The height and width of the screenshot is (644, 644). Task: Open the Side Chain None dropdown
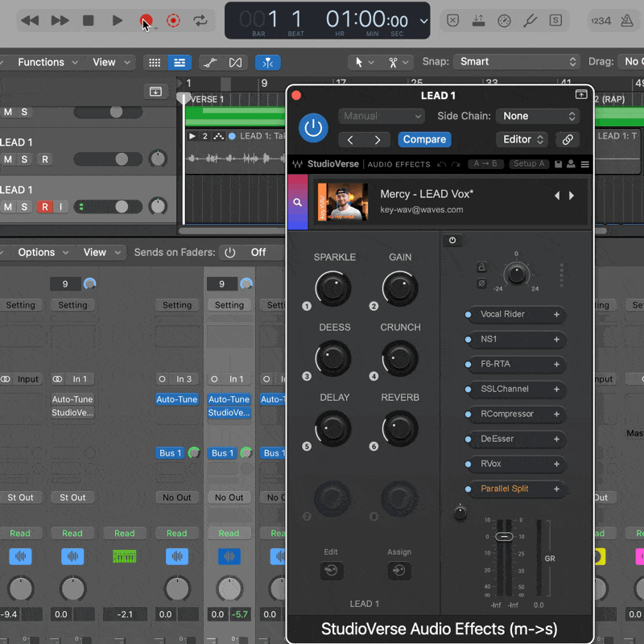click(x=539, y=116)
